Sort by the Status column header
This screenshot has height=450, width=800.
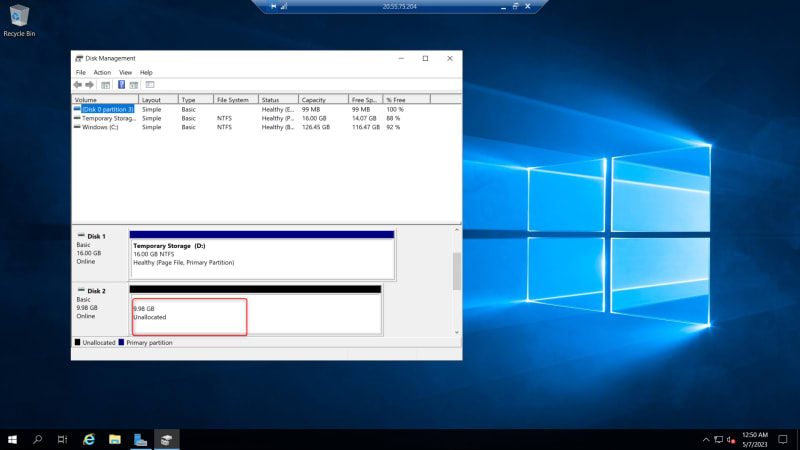278,99
